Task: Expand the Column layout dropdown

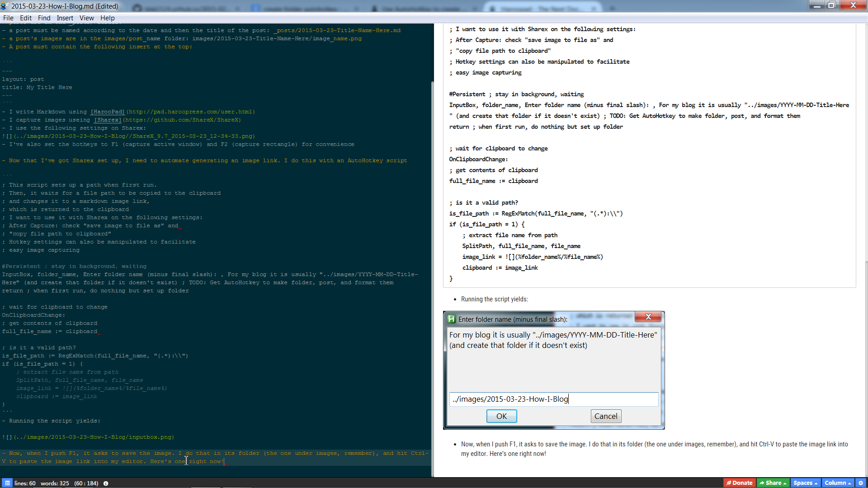Action: [838, 483]
